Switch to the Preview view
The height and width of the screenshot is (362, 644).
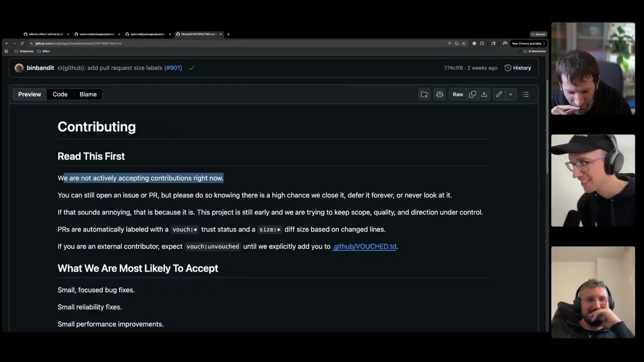click(30, 95)
